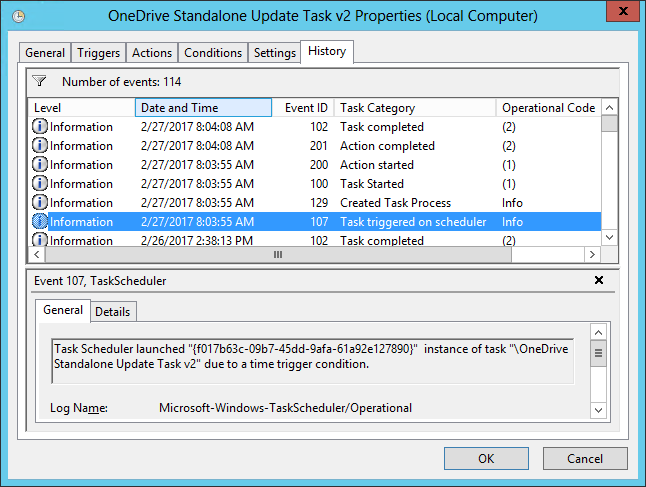Click the Info code in Created Task Process row
The width and height of the screenshot is (646, 487).
(x=512, y=203)
